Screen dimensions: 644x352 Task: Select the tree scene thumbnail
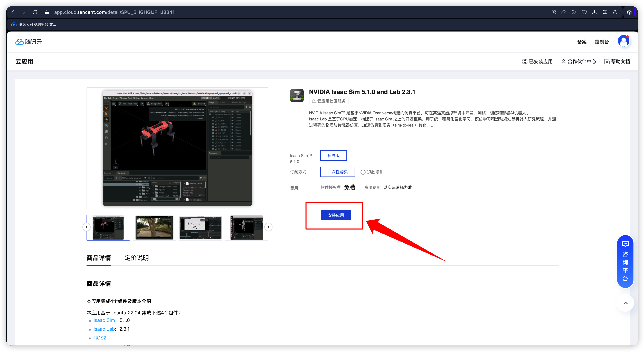point(154,227)
